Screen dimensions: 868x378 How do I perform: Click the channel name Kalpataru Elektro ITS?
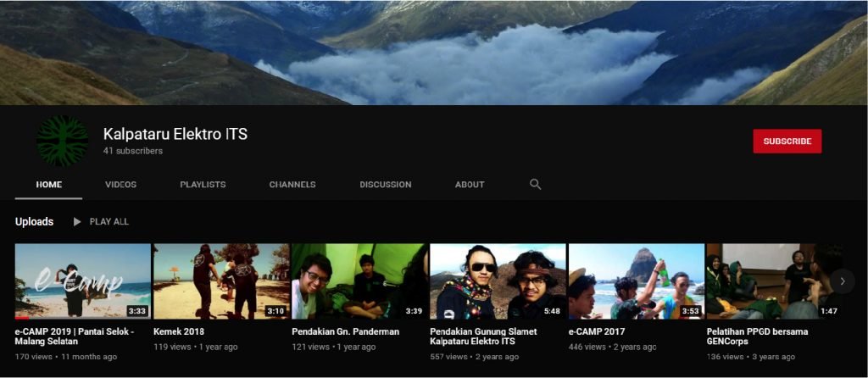click(x=175, y=134)
